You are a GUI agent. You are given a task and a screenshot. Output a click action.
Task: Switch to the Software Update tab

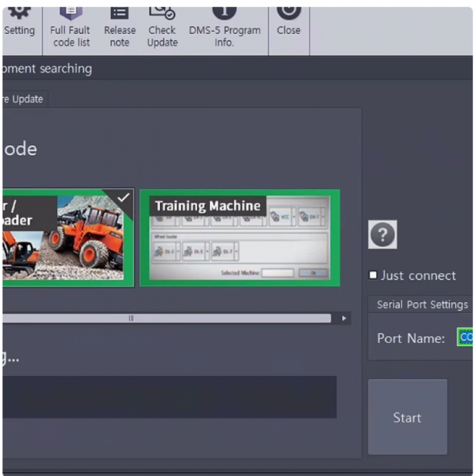(22, 99)
